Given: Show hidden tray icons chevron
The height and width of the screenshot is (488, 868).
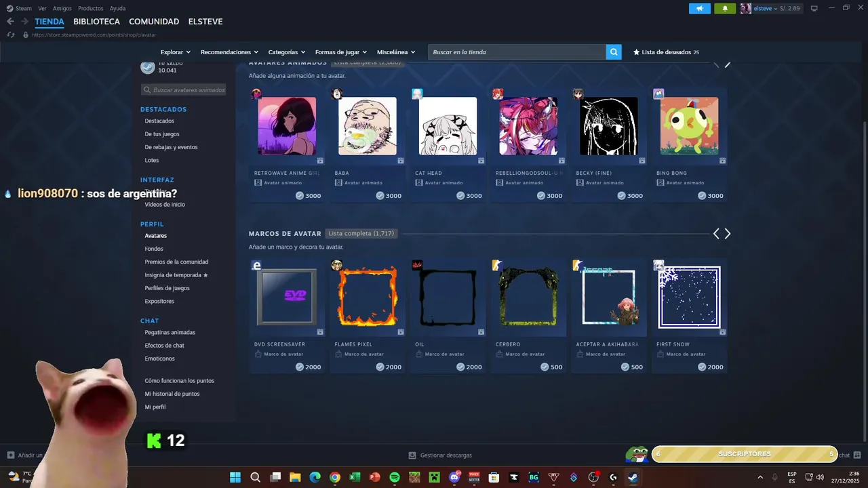Looking at the screenshot, I should coord(760,477).
